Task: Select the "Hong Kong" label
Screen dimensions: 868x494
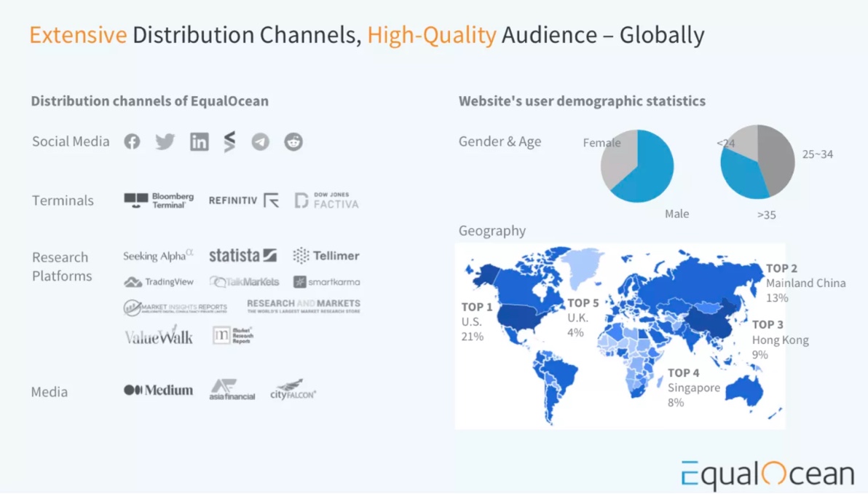Action: [x=780, y=340]
